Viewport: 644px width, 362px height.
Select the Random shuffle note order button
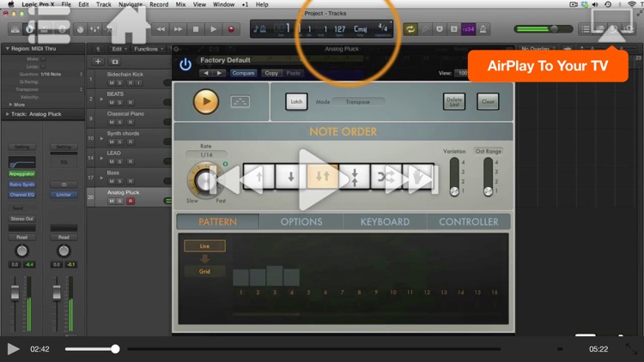(x=386, y=177)
